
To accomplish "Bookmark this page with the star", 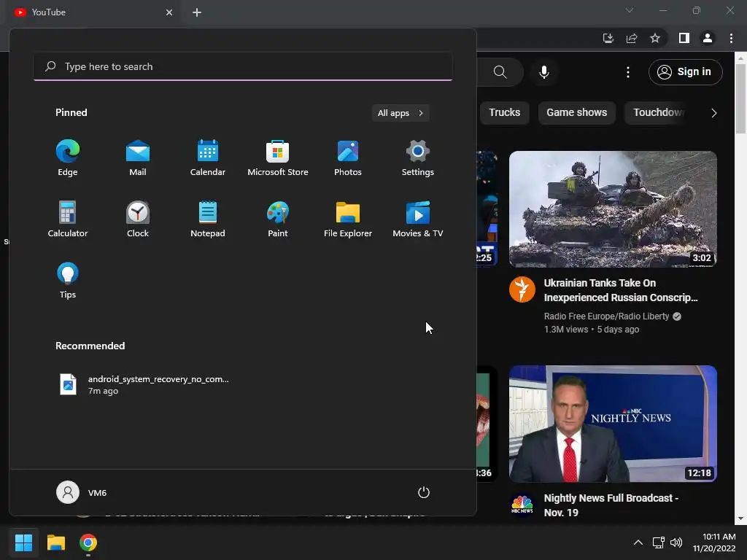I will click(x=655, y=38).
